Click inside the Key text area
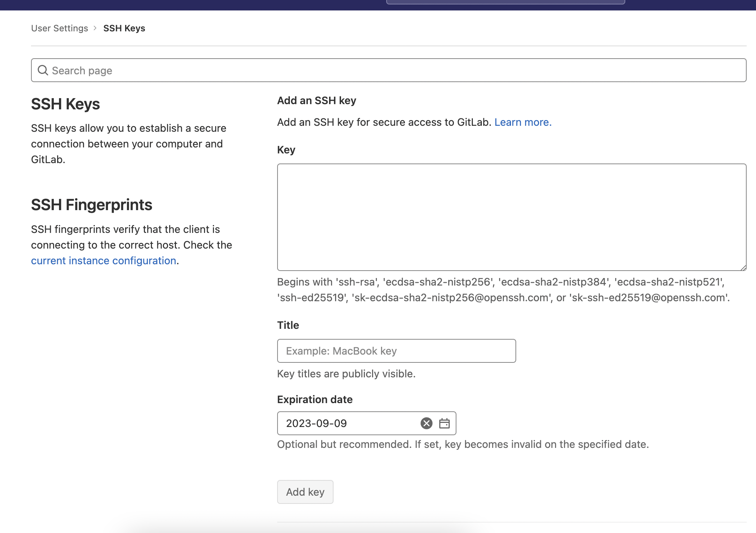 tap(511, 217)
